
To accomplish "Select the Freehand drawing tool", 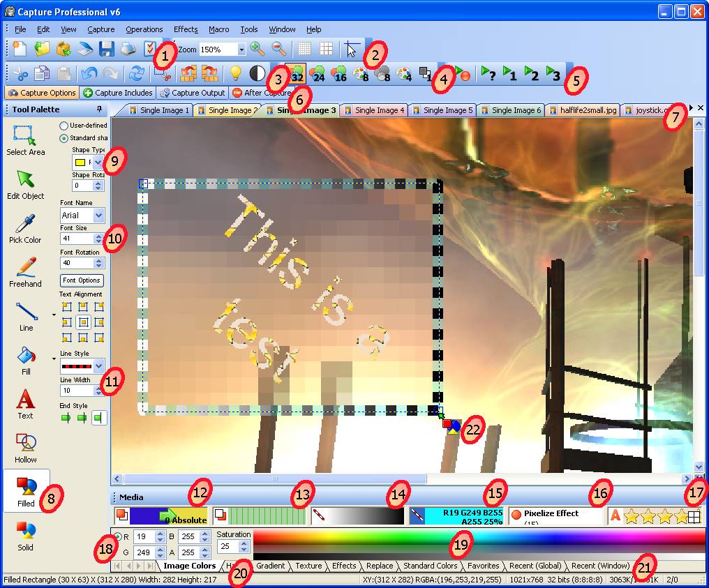I will [25, 272].
